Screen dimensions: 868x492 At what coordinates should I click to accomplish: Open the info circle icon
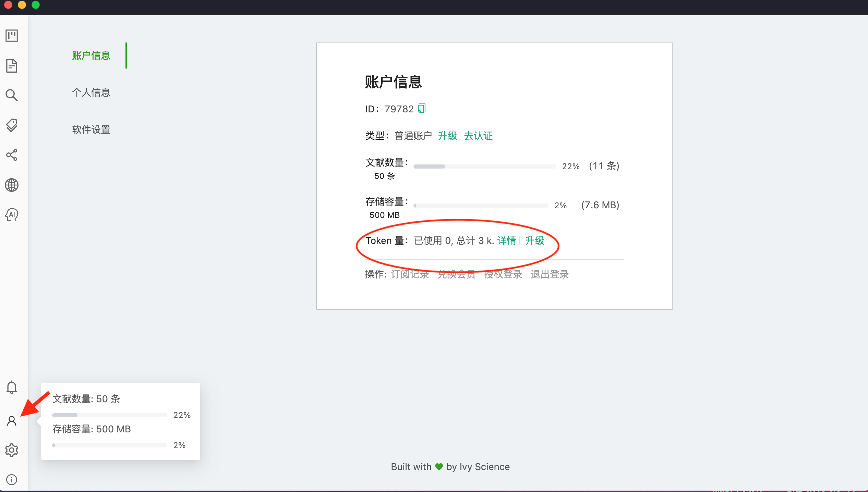(12, 479)
